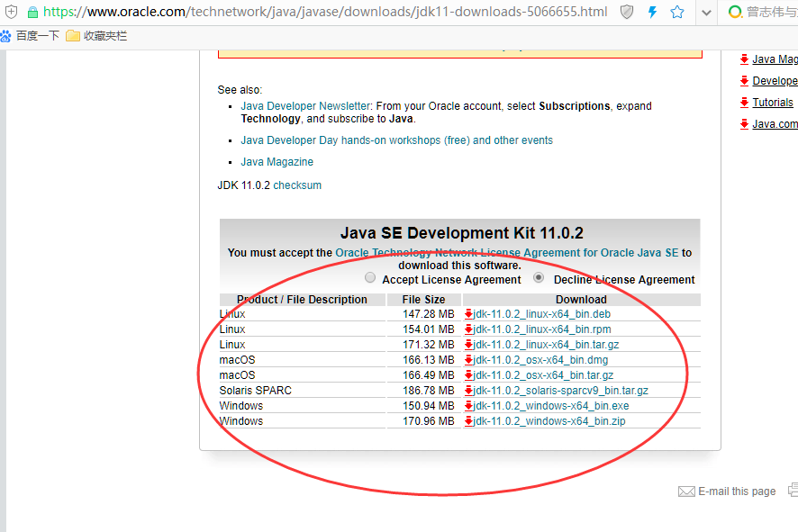Click download arrow icon for windows-x64_bin.exe
Image resolution: width=798 pixels, height=532 pixels.
pos(468,406)
